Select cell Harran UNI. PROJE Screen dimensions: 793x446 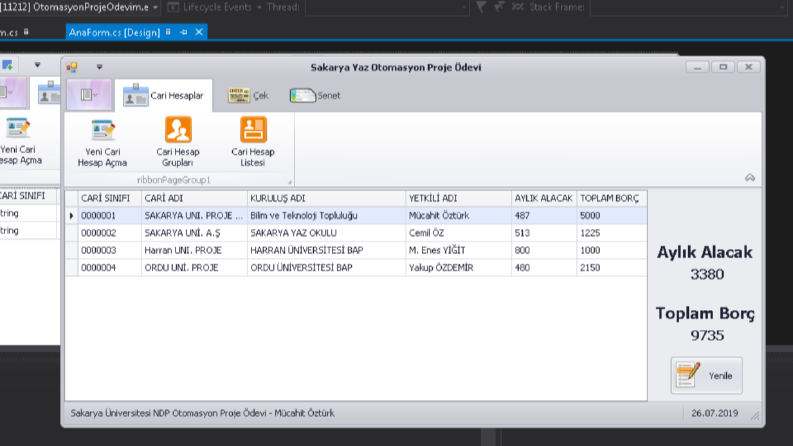pos(194,250)
